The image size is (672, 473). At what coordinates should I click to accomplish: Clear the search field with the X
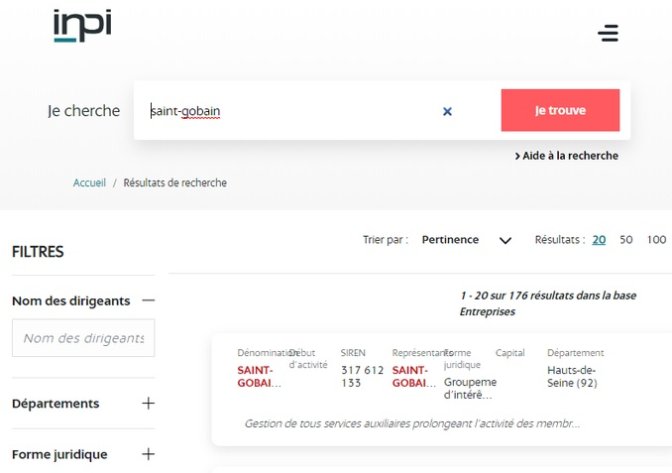pyautogui.click(x=447, y=111)
